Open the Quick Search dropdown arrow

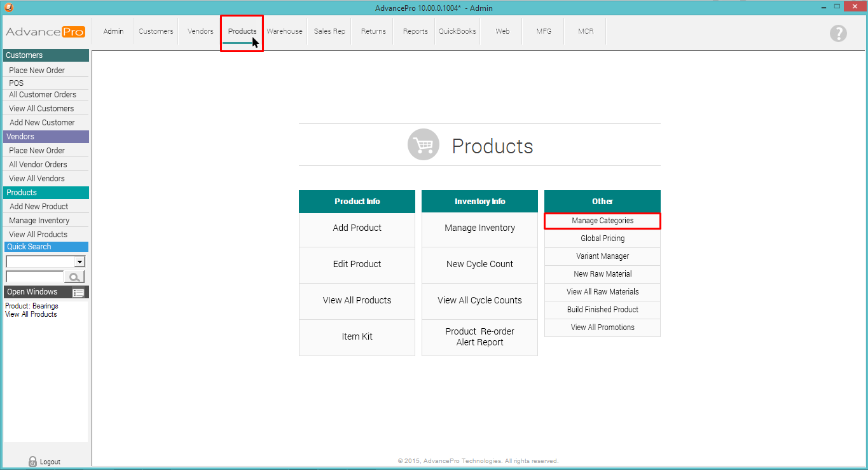click(x=79, y=261)
